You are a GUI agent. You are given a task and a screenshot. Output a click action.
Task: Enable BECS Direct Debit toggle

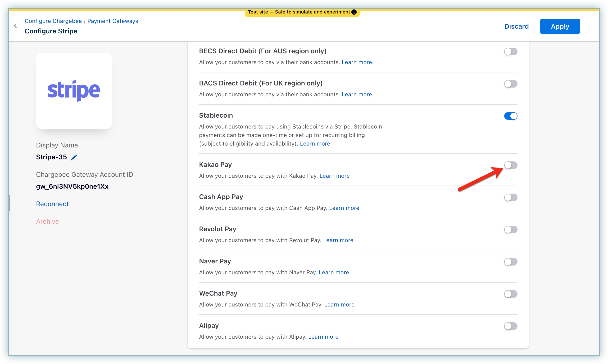[x=511, y=52]
